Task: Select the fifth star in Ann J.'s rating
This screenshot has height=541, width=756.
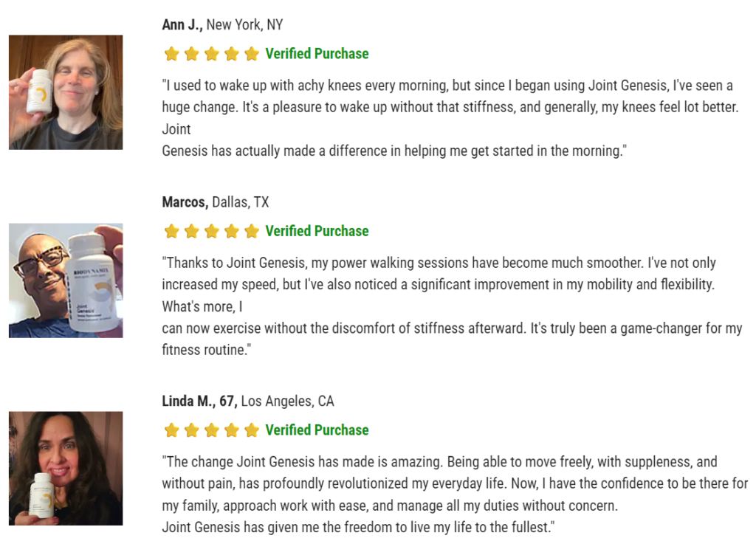Action: tap(252, 54)
